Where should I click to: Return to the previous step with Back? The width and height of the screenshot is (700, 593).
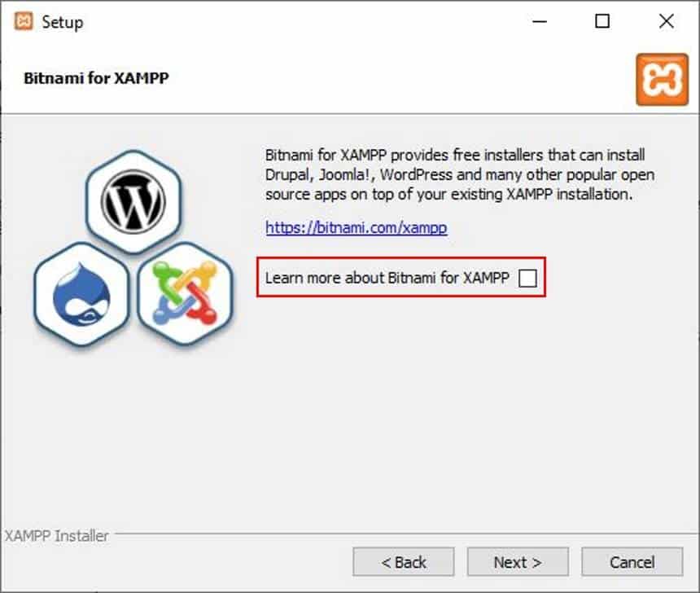click(x=404, y=562)
